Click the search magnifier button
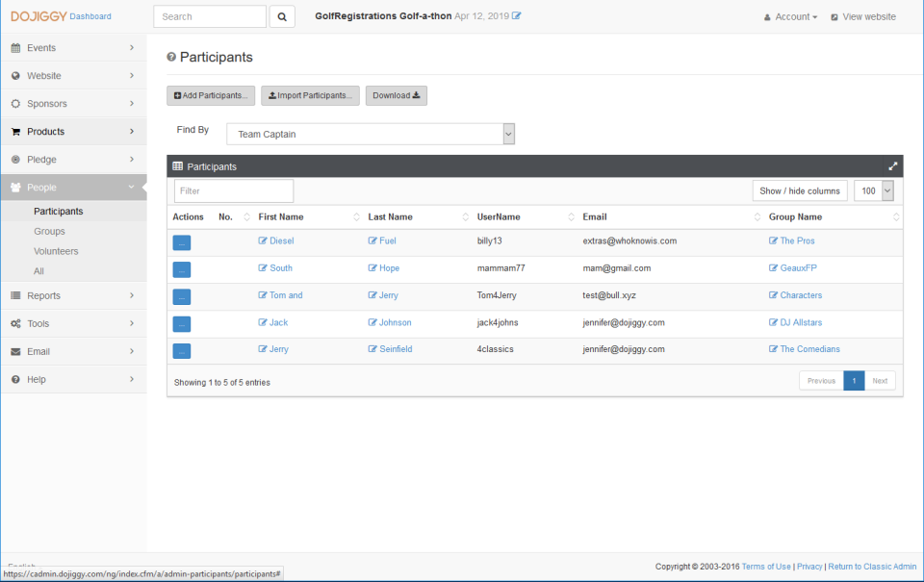This screenshot has height=582, width=924. pos(282,16)
